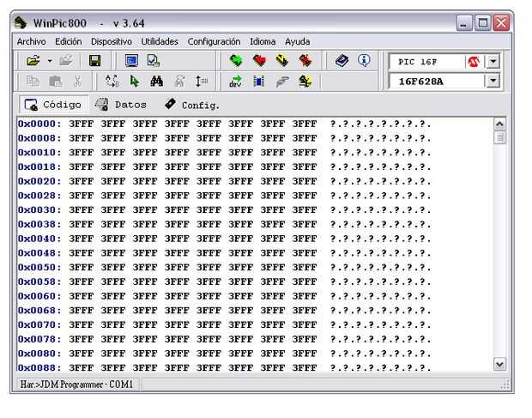Click the address 0x0070: label
532x418 pixels.
tap(39, 325)
